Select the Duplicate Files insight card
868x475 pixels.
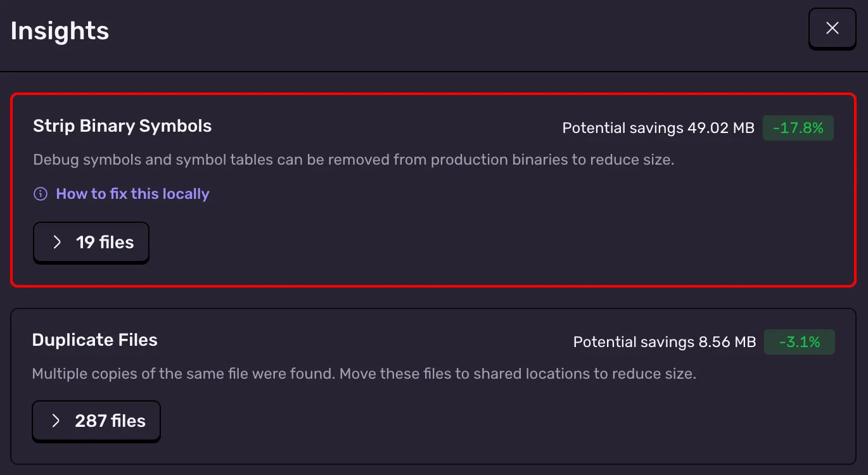[x=434, y=386]
